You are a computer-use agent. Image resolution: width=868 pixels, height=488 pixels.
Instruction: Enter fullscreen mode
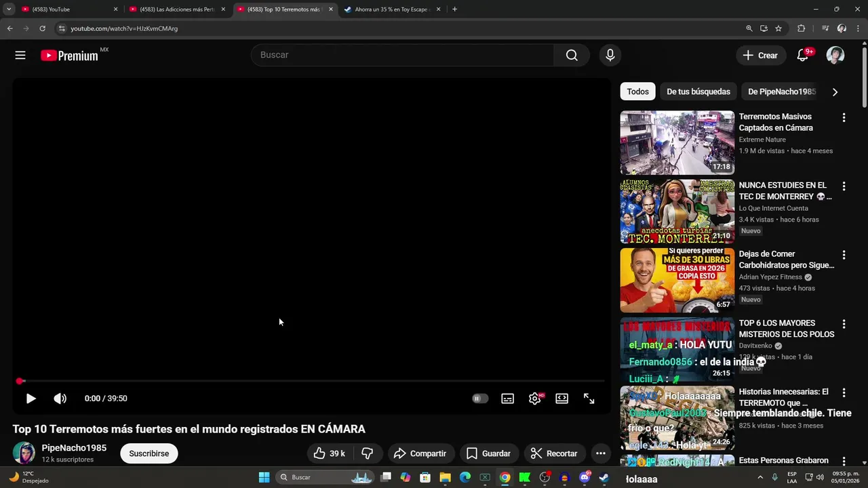coord(589,399)
